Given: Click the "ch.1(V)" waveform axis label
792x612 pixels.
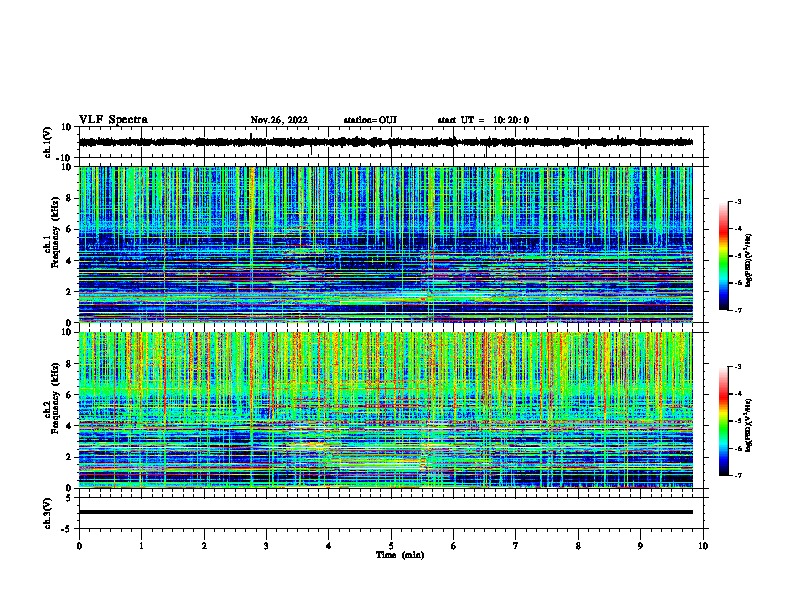Looking at the screenshot, I should tap(48, 142).
